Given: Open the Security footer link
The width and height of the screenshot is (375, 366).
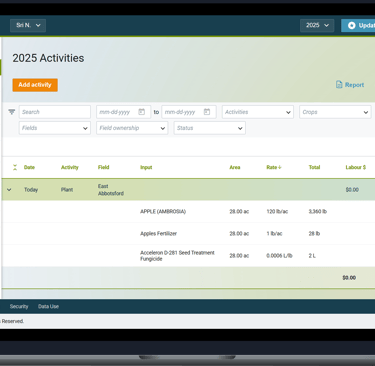Looking at the screenshot, I should point(19,306).
